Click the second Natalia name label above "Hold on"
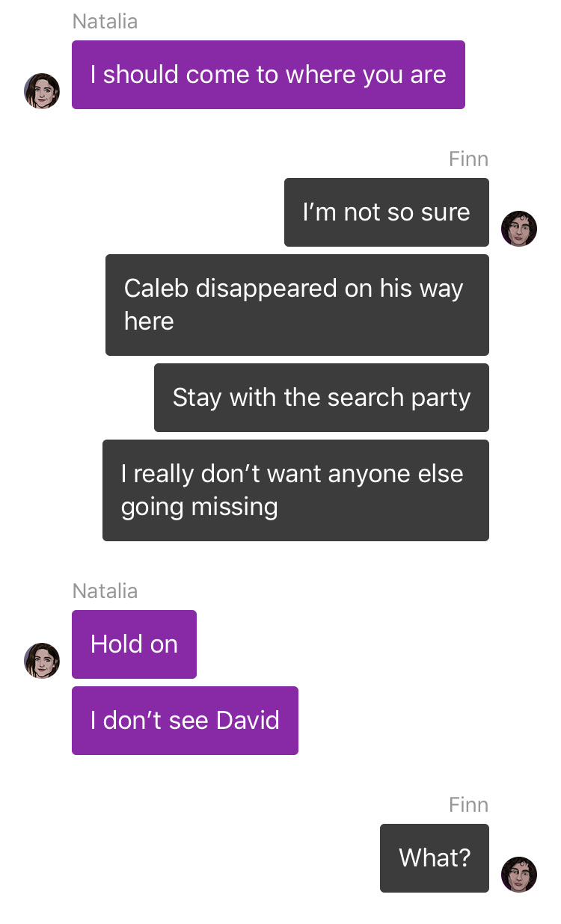 click(105, 591)
